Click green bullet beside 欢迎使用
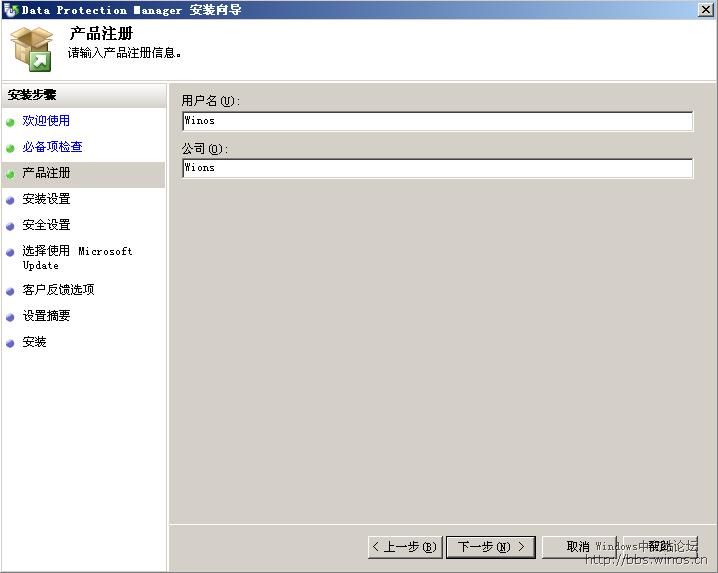Image resolution: width=718 pixels, height=573 pixels. click(x=11, y=122)
